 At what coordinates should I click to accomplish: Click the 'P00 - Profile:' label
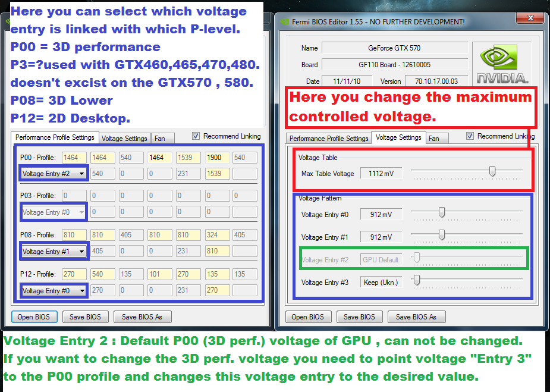(38, 158)
